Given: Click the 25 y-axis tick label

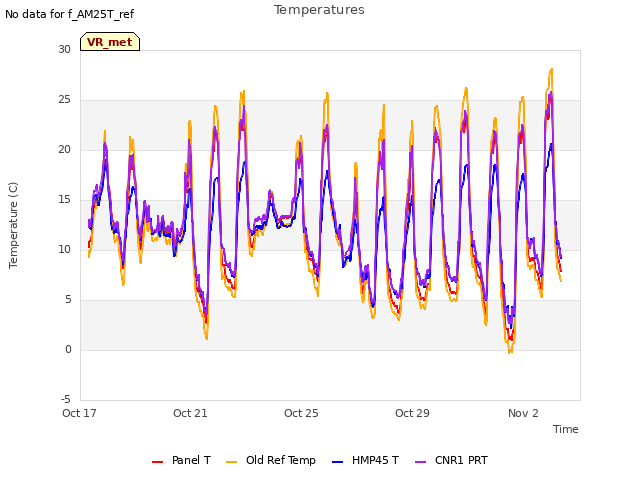Looking at the screenshot, I should (64, 100).
